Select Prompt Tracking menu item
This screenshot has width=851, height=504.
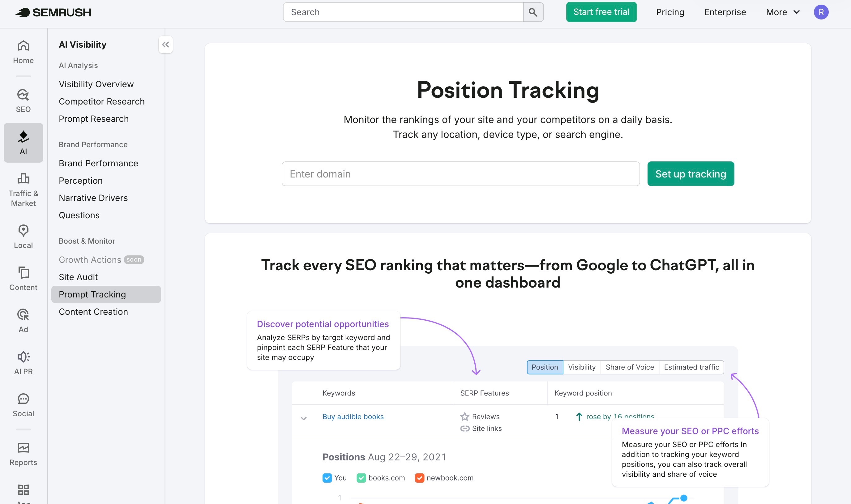[106, 294]
